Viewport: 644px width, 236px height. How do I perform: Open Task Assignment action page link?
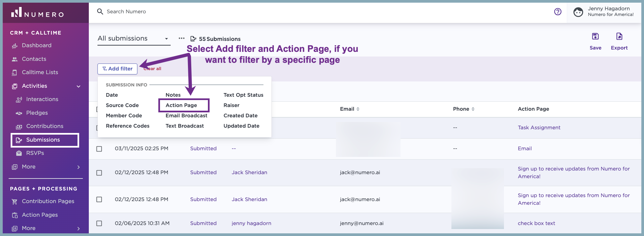(x=539, y=128)
